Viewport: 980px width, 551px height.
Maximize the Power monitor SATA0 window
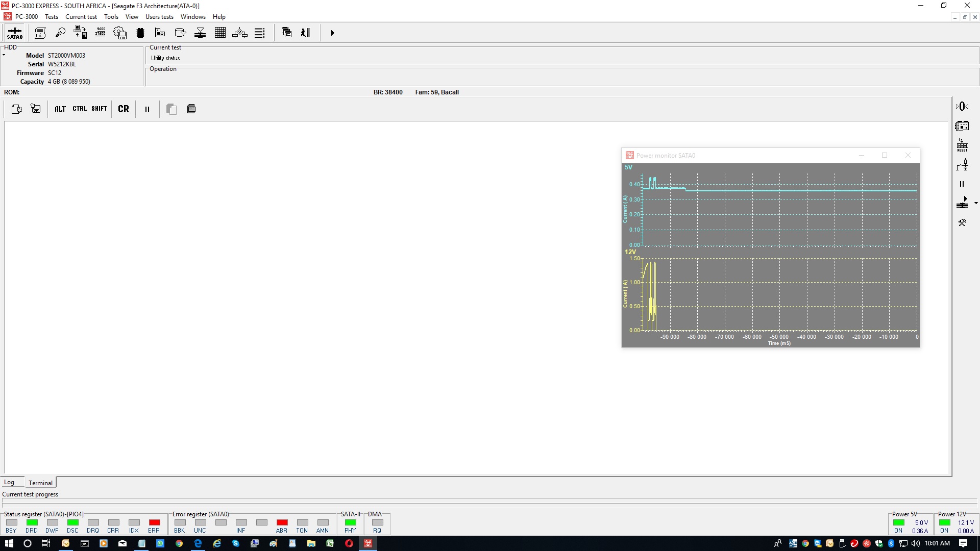pos(885,155)
